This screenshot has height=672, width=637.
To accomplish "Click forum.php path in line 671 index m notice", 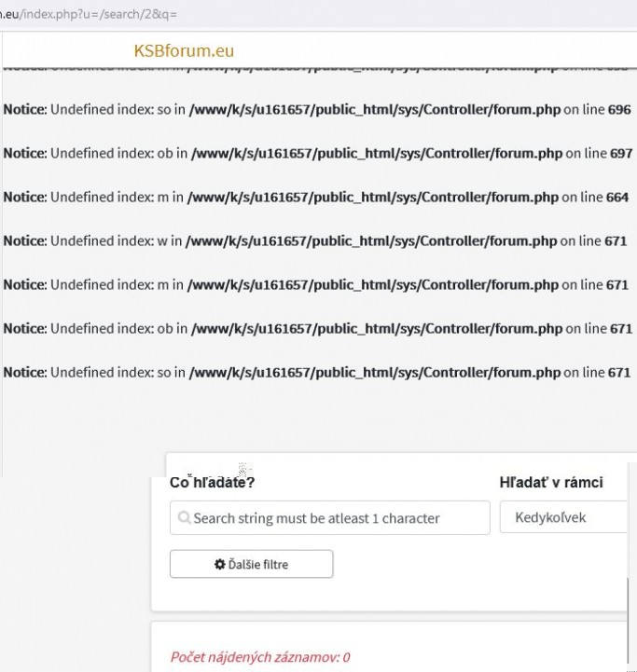I will [373, 284].
